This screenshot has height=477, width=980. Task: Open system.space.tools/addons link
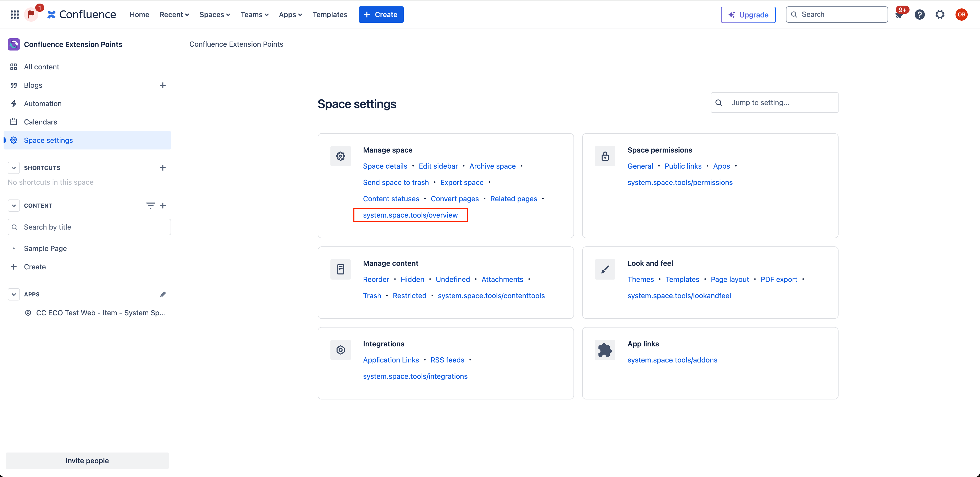tap(672, 360)
